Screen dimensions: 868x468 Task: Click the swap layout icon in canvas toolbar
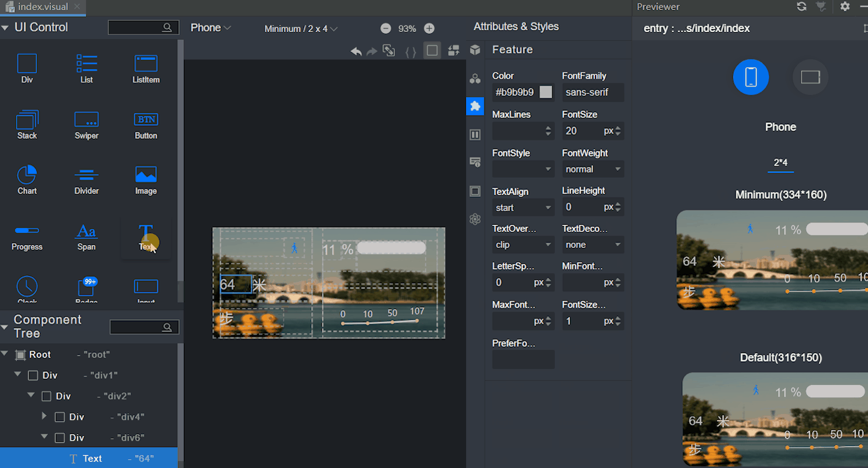(x=454, y=50)
